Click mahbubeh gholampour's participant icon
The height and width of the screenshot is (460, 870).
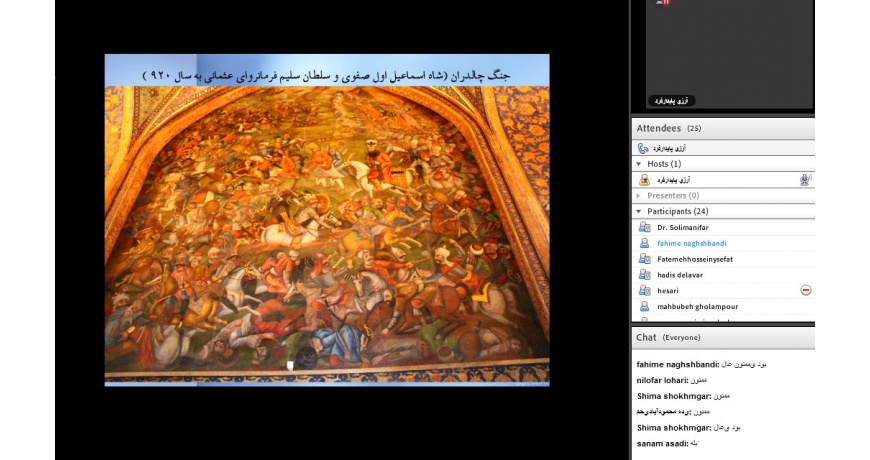tap(644, 306)
